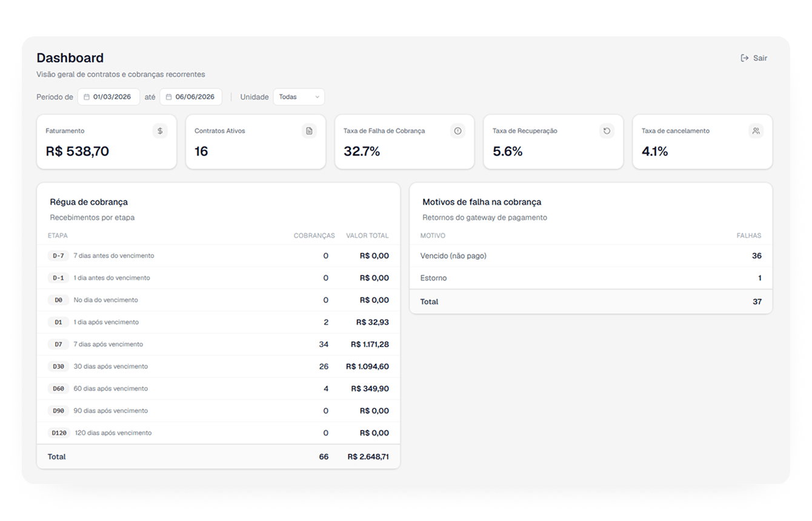This screenshot has height=521, width=812.
Task: Click the Sair logout button
Action: click(754, 58)
